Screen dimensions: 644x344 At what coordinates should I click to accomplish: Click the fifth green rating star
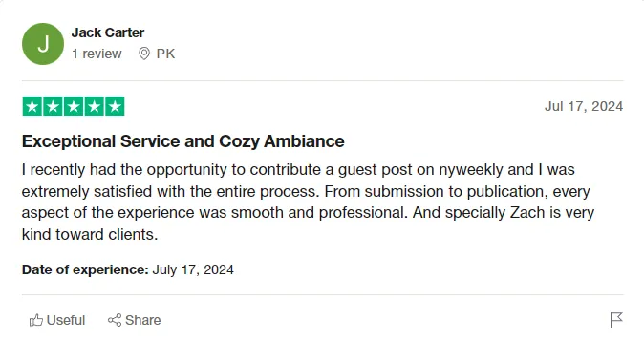[x=115, y=106]
